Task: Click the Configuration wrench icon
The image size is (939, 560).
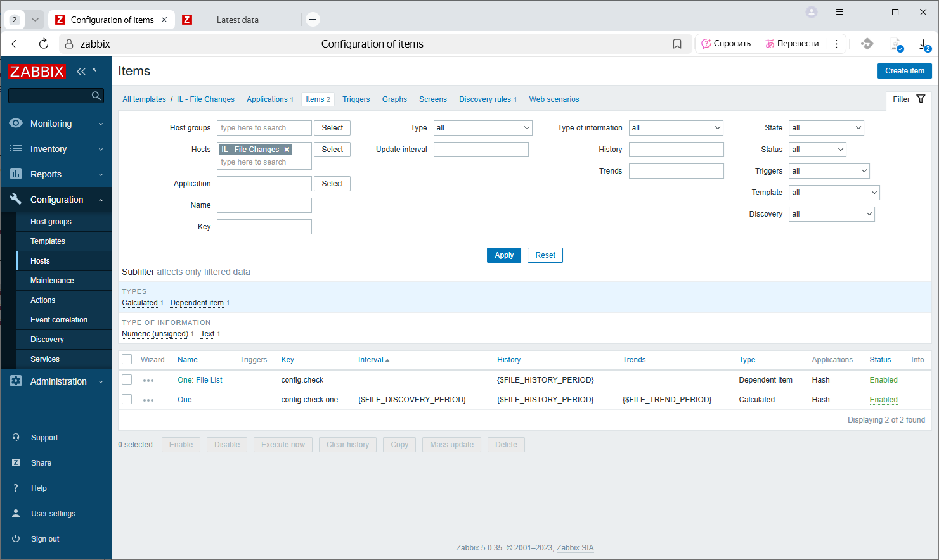Action: 16,199
